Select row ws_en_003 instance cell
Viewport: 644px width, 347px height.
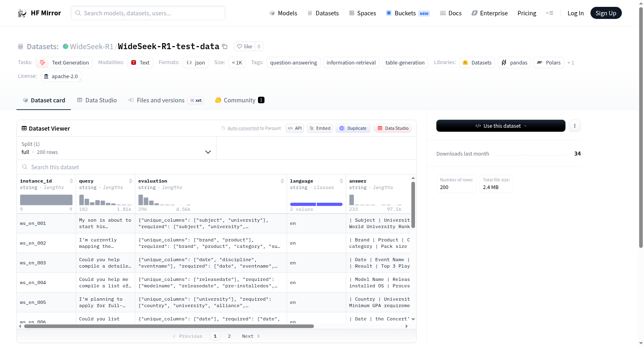pos(46,263)
